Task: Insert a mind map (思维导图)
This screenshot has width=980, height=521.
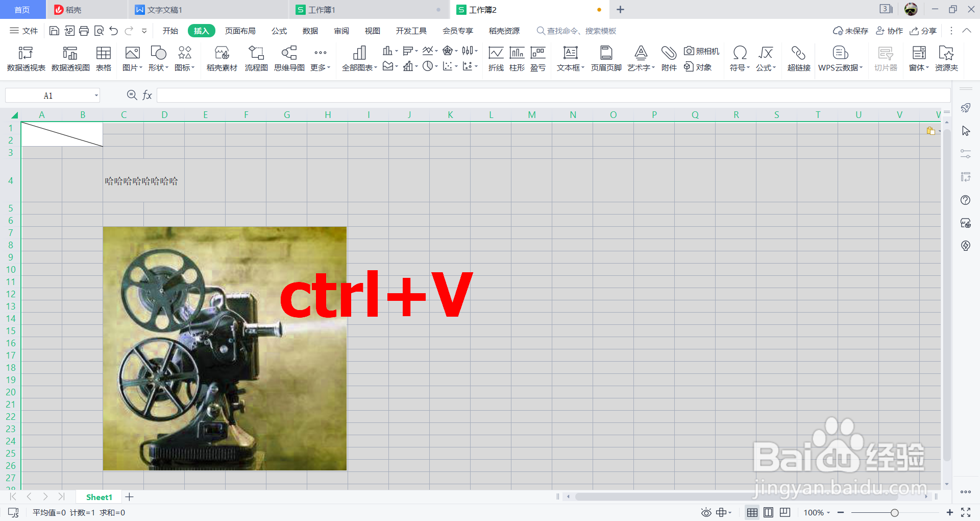Action: click(289, 58)
